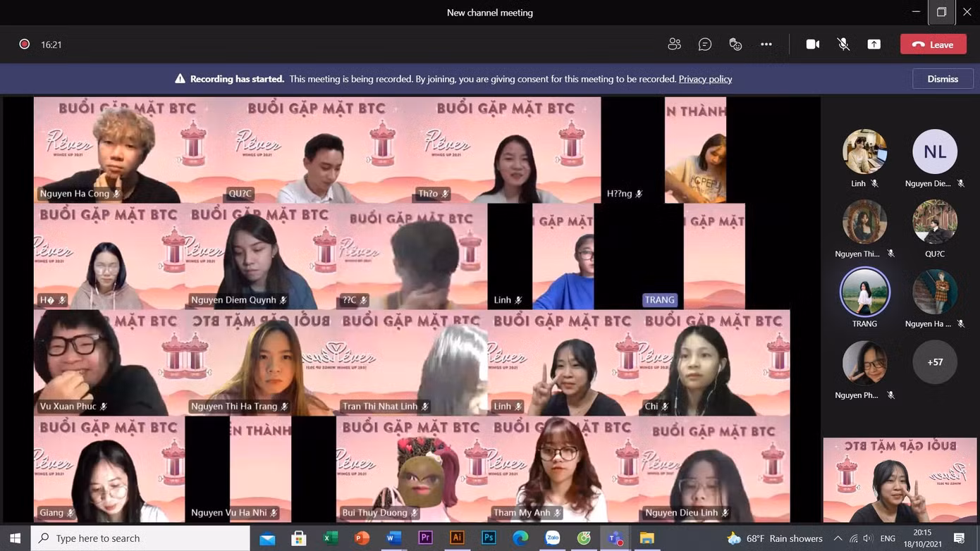
Task: Toggle the camera on or off
Action: [813, 44]
